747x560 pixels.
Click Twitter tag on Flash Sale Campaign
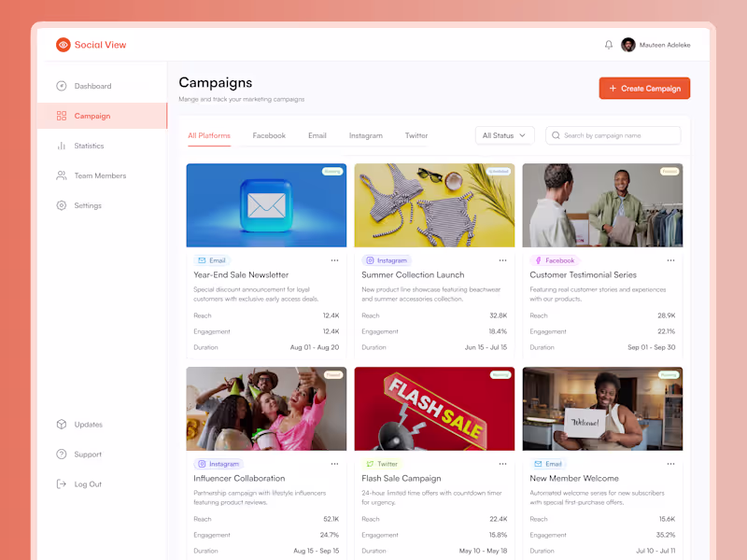pyautogui.click(x=382, y=464)
